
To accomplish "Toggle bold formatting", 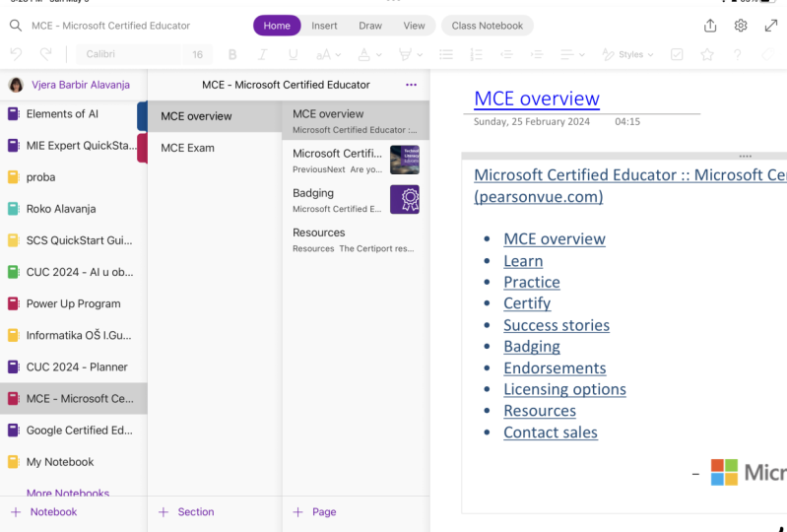I will pyautogui.click(x=232, y=55).
